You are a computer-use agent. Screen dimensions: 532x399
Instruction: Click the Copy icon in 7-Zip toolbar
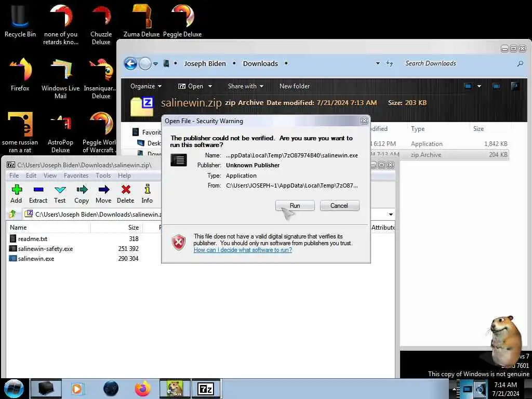[x=82, y=194]
